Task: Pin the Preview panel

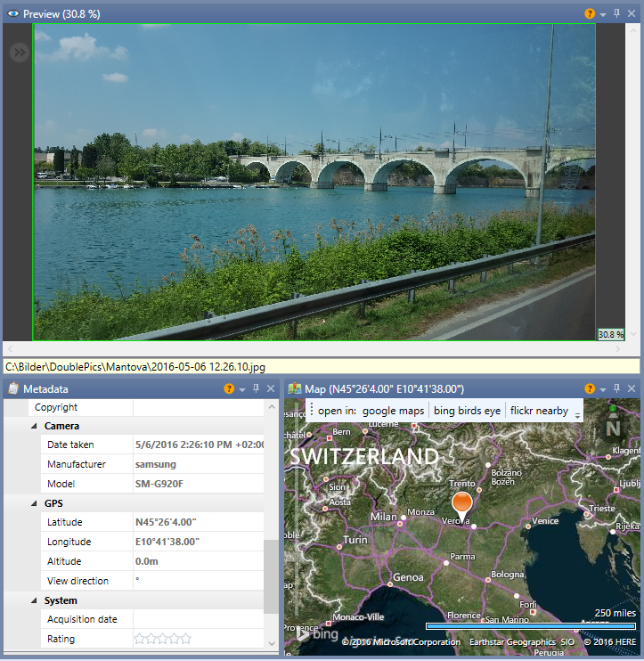Action: (x=616, y=13)
